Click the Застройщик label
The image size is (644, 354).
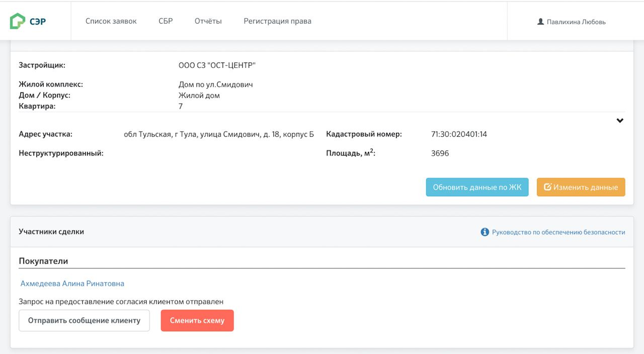[42, 65]
